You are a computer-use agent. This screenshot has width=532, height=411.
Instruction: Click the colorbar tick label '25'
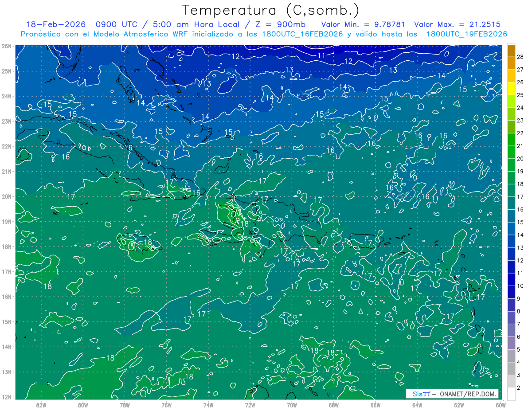[x=520, y=95]
